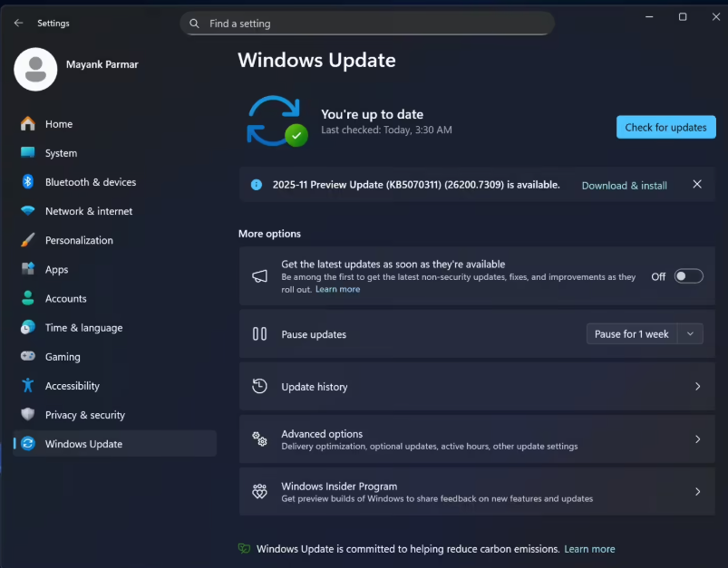This screenshot has width=728, height=568.
Task: Click the Network & internet Wi-Fi icon
Action: point(28,211)
